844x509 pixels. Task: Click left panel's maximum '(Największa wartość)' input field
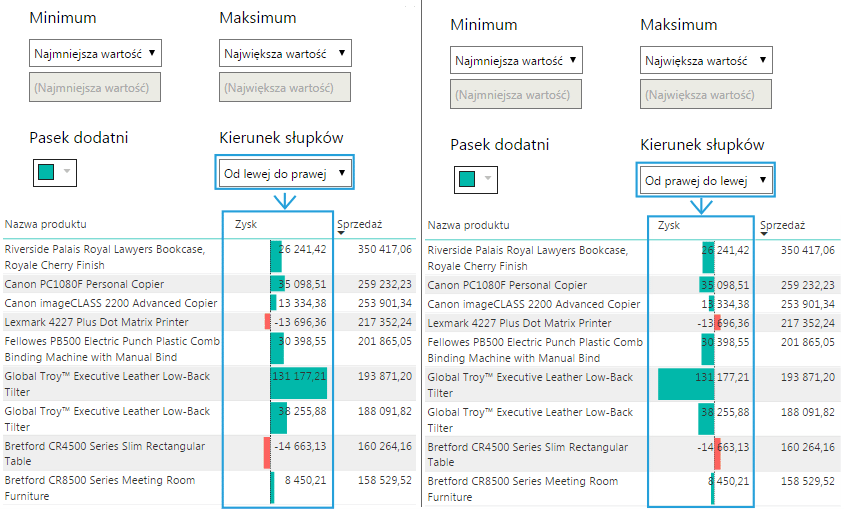point(285,88)
